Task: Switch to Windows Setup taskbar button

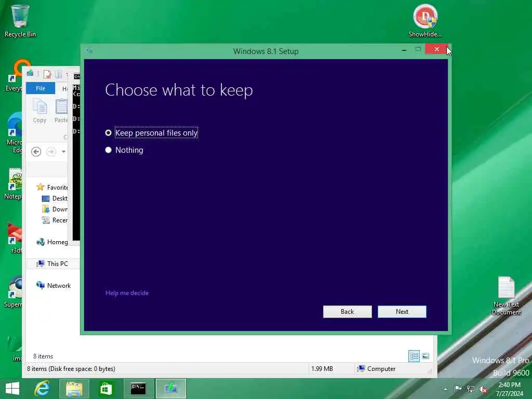Action: [170, 389]
